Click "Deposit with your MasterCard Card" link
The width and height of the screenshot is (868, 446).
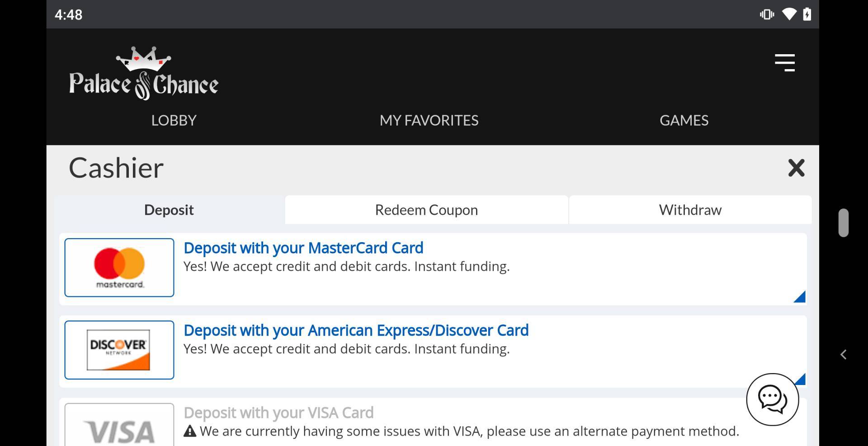tap(303, 248)
